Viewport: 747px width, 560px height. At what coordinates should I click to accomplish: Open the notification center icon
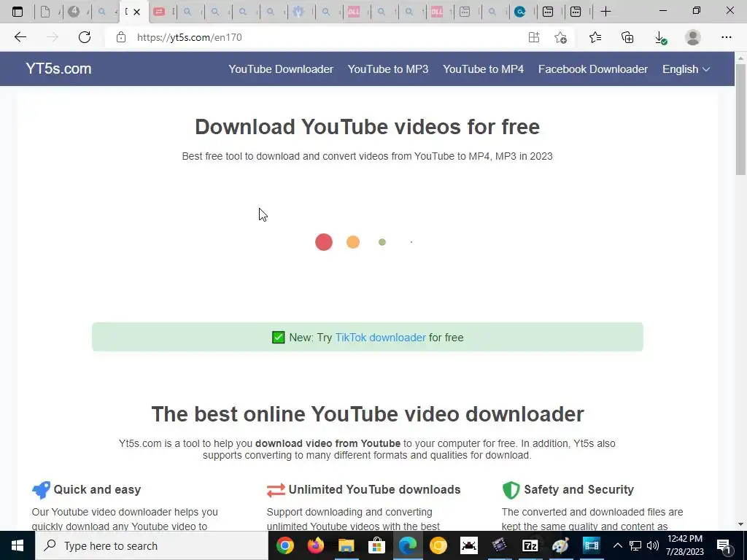[723, 546]
